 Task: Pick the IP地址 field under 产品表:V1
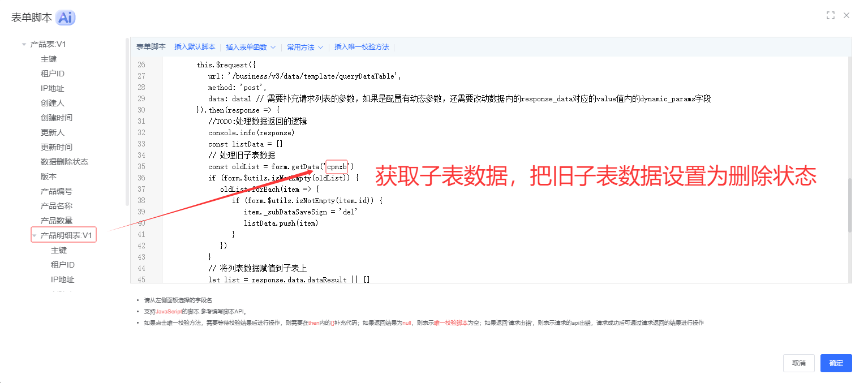point(53,88)
